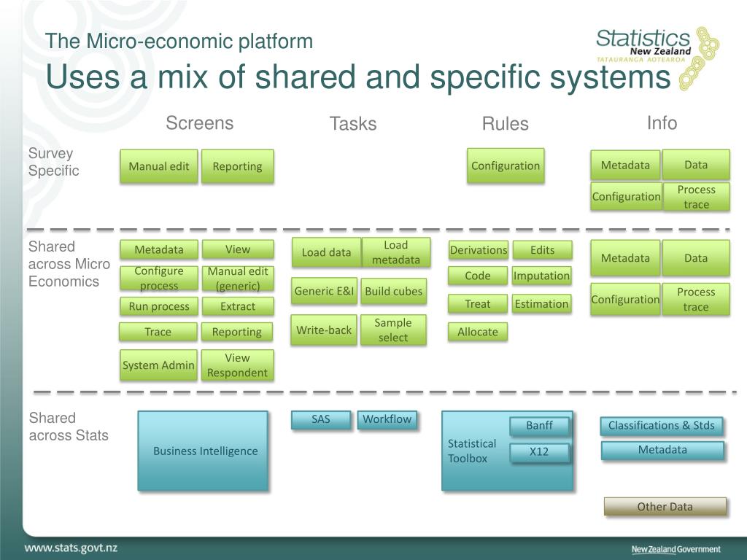
Task: Open the System Admin box
Action: (158, 365)
